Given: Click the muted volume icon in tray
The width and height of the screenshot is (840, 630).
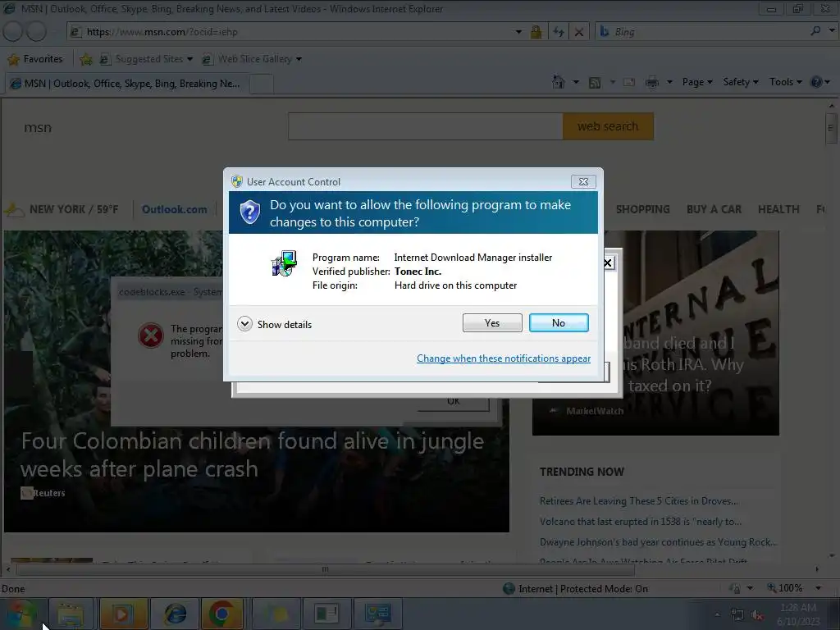Looking at the screenshot, I should pos(757,615).
